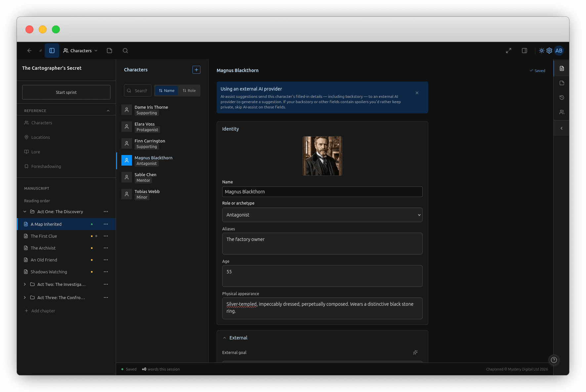Click the character Search field
The width and height of the screenshot is (586, 392).
pyautogui.click(x=138, y=91)
